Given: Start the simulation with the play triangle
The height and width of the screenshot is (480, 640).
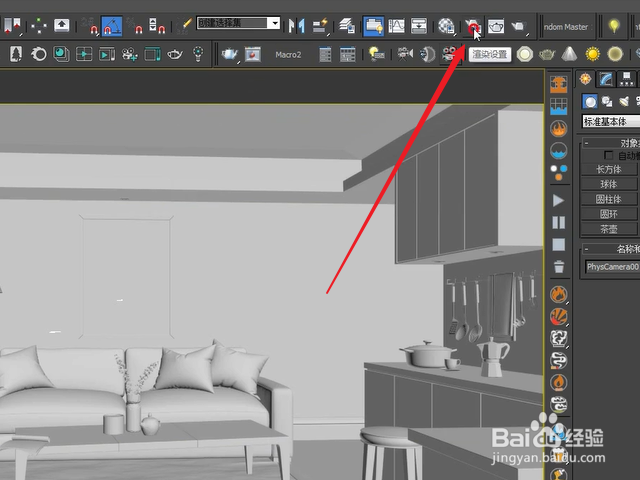Looking at the screenshot, I should (558, 200).
